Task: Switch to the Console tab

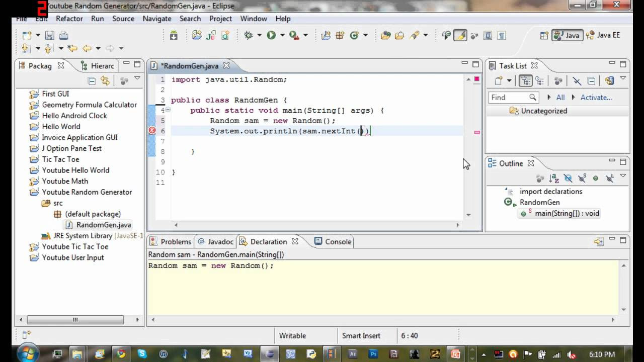Action: 333,241
